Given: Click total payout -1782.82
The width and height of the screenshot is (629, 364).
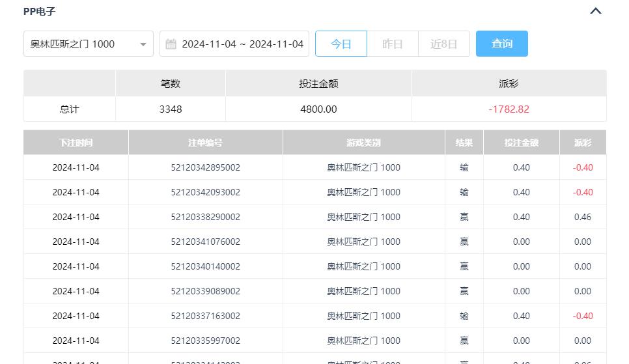Looking at the screenshot, I should click(509, 109).
